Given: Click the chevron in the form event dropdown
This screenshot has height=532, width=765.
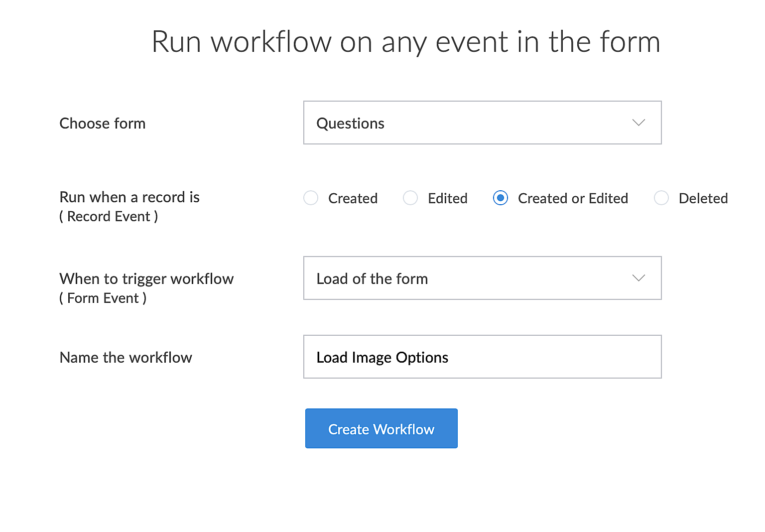Looking at the screenshot, I should click(x=638, y=278).
